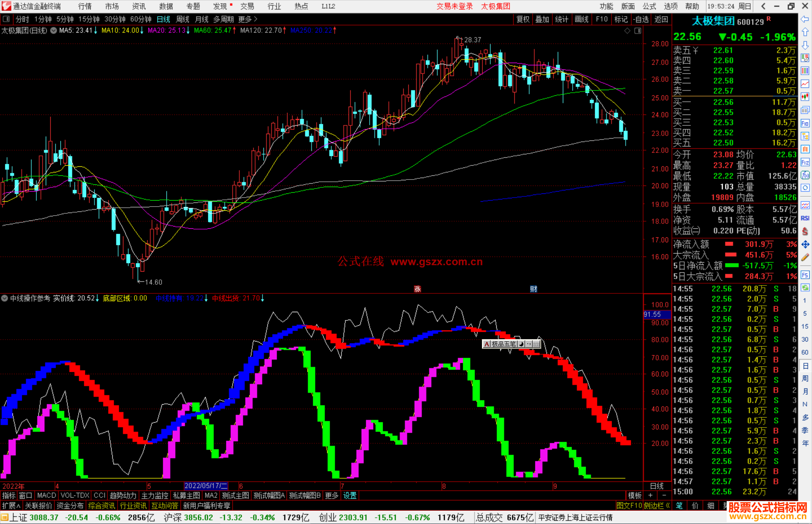This screenshot has width=812, height=524.
Task: Open 图文F10 link at bottom
Action: (x=629, y=506)
